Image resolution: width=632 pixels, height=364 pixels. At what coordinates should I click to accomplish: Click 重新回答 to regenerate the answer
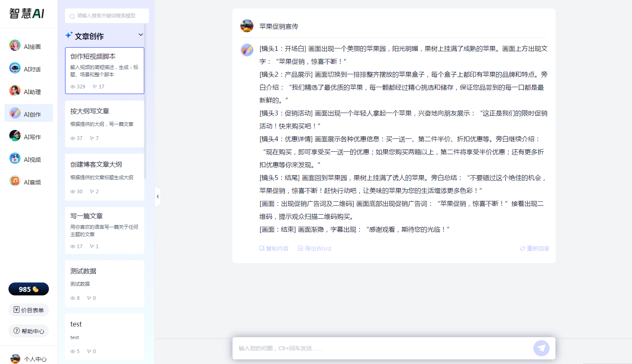tap(534, 249)
